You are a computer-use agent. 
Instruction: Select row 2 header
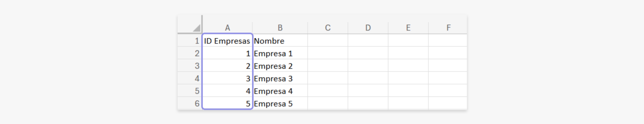pyautogui.click(x=190, y=53)
